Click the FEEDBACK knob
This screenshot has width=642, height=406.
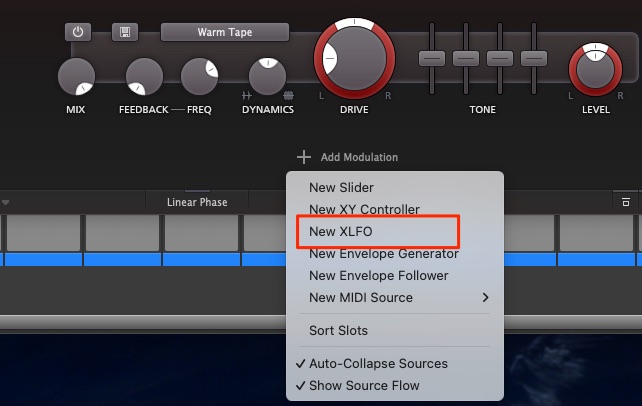(144, 77)
